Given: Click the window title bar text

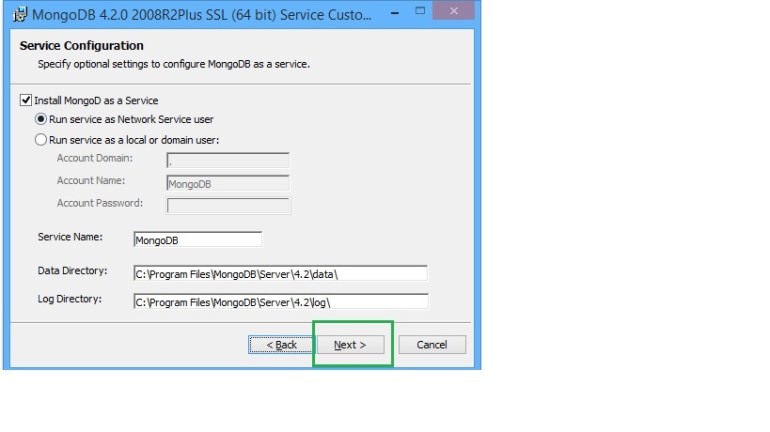Looking at the screenshot, I should (x=190, y=15).
